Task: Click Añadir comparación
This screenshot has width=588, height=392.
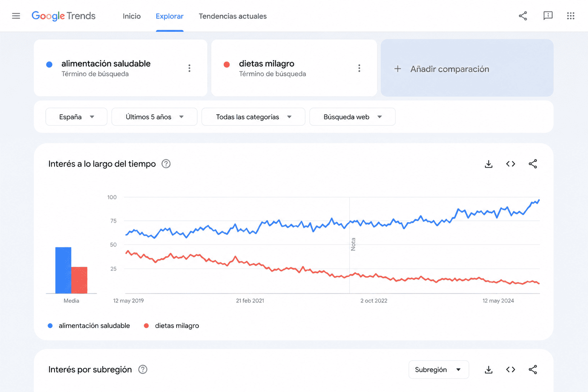Action: coord(467,68)
